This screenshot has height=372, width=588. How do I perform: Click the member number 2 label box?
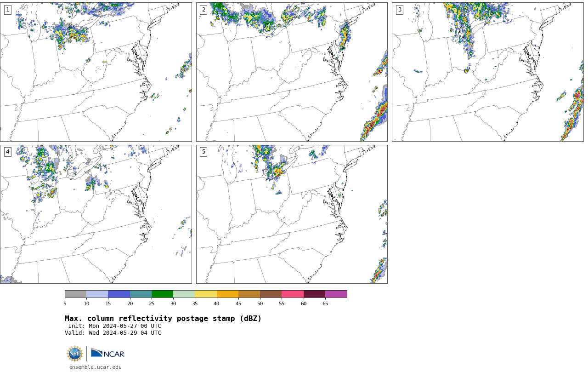point(204,10)
